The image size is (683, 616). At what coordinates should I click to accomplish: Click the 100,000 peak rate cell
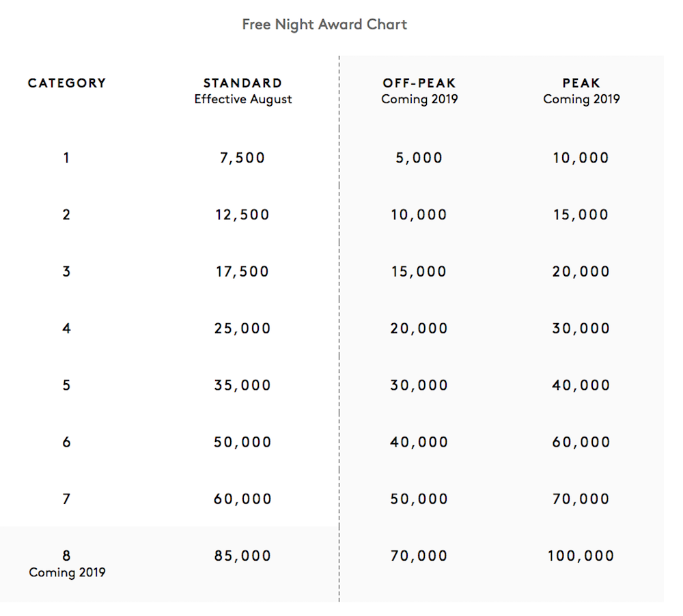581,556
